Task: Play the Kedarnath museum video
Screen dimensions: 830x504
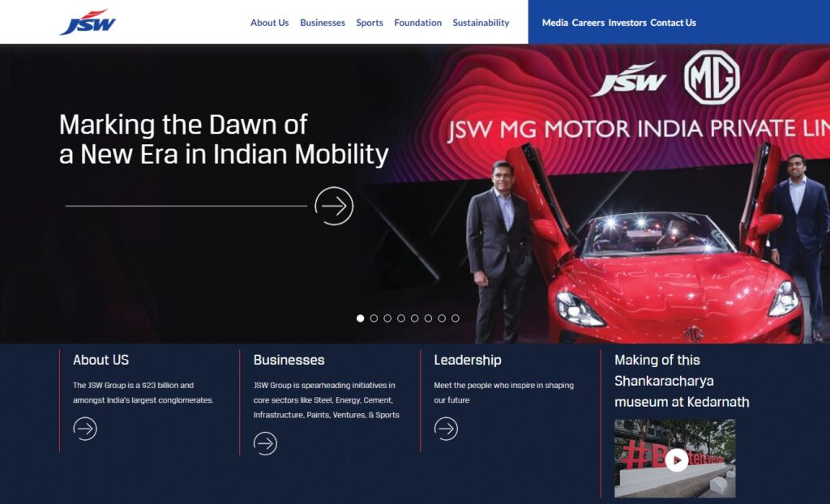Action: [677, 460]
